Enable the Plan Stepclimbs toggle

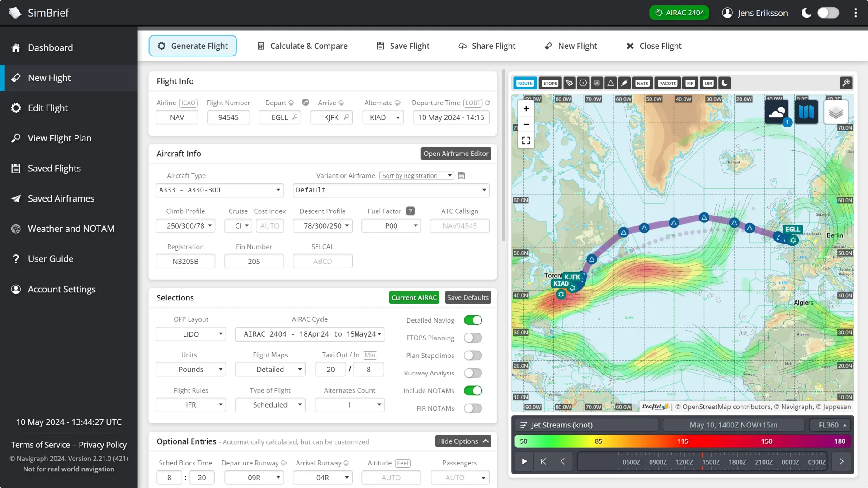474,355
